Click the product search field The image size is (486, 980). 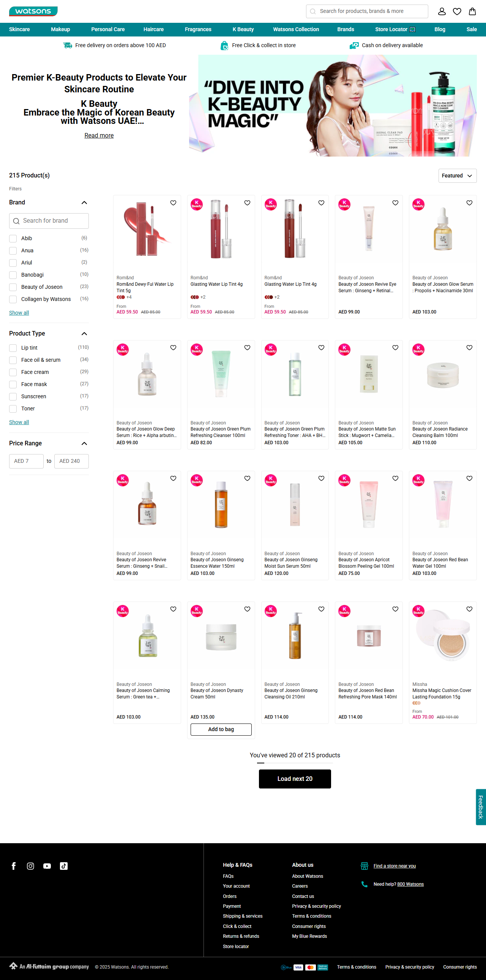pyautogui.click(x=367, y=11)
